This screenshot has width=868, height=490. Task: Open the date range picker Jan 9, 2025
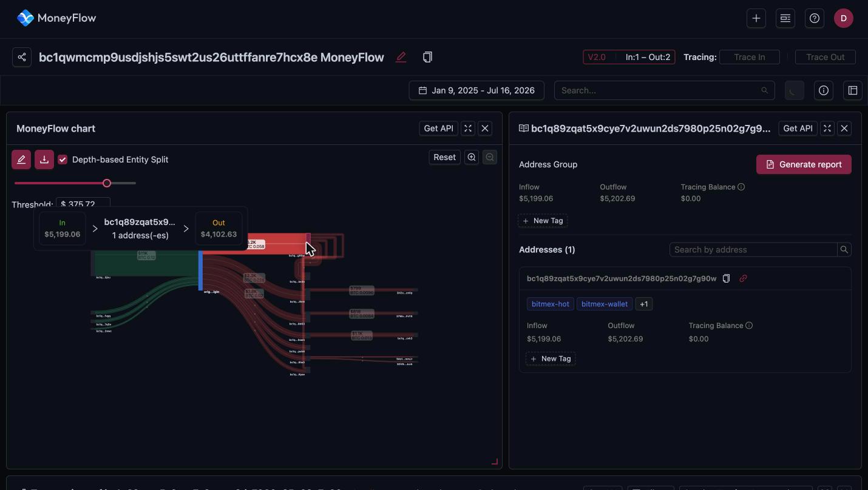coord(476,90)
